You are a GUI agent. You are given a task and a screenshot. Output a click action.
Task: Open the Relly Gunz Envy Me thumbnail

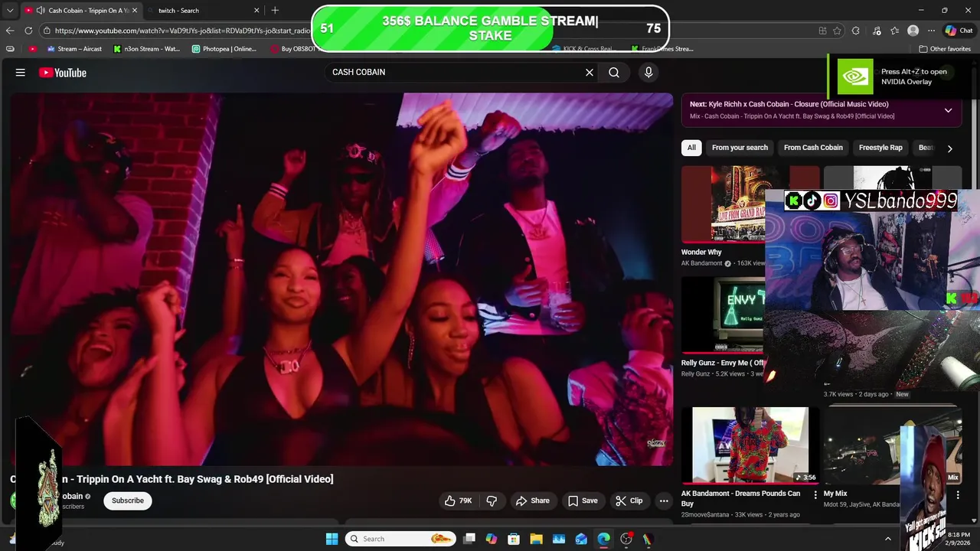pyautogui.click(x=723, y=315)
